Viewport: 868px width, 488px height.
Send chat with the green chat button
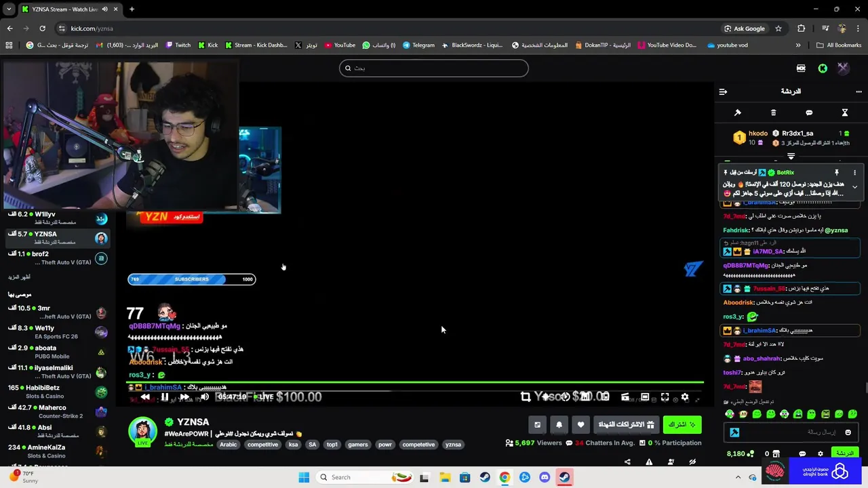pyautogui.click(x=844, y=453)
